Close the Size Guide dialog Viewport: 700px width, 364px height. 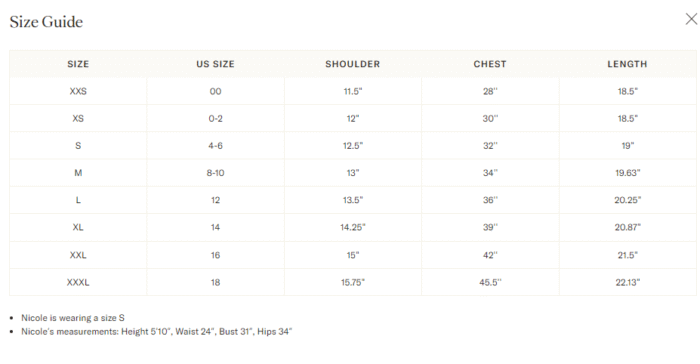[x=691, y=19]
